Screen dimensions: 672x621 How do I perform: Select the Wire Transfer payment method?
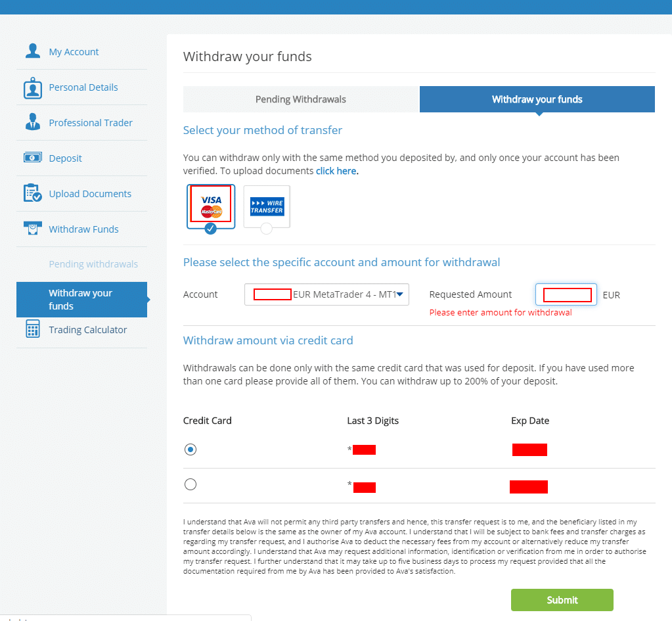click(x=266, y=206)
